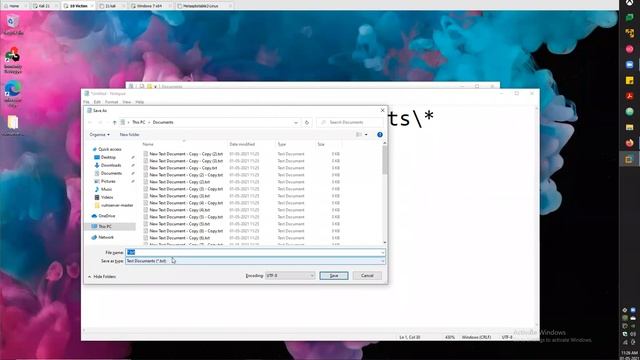Open the Encoding UTF-8 dropdown

click(x=290, y=276)
